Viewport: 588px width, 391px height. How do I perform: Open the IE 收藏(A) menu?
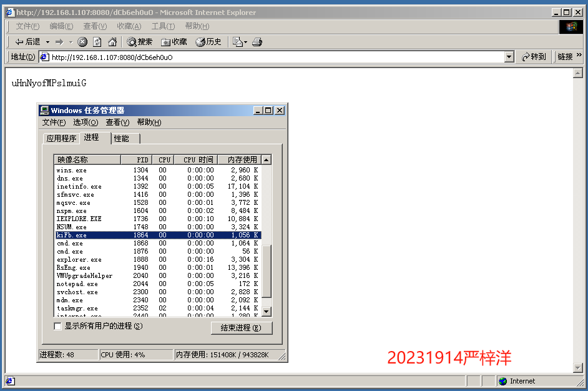[x=129, y=26]
